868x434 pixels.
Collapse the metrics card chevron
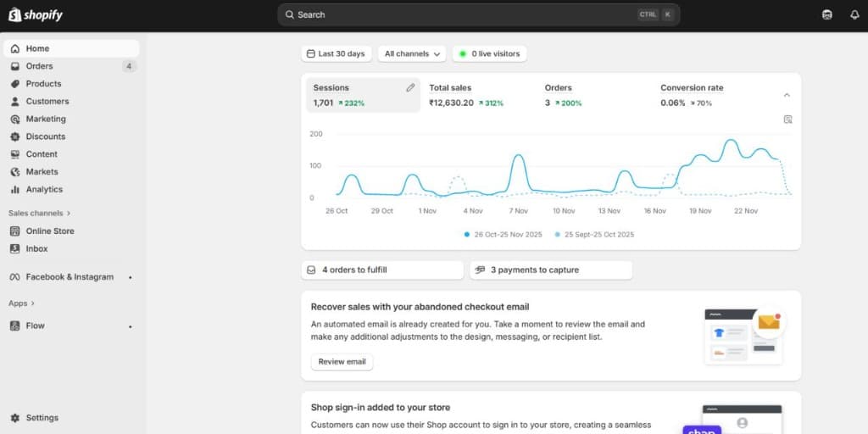[787, 95]
